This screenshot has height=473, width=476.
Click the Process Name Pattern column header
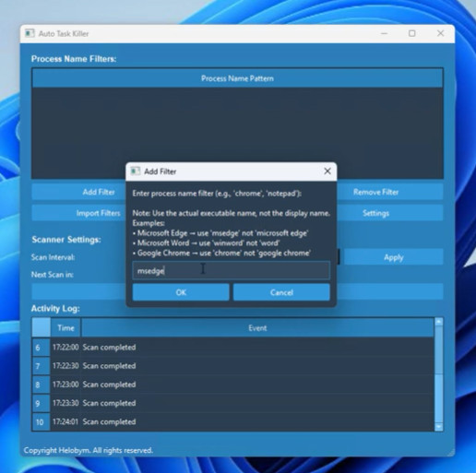click(237, 78)
